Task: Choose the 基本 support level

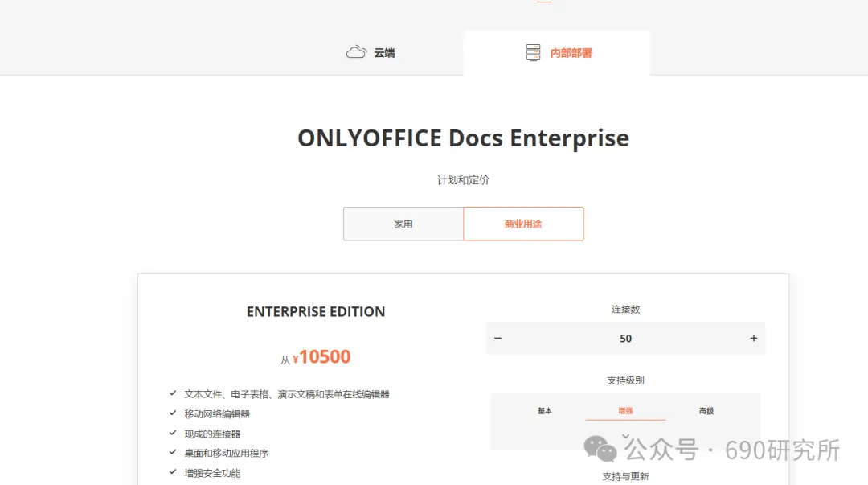Action: [545, 411]
